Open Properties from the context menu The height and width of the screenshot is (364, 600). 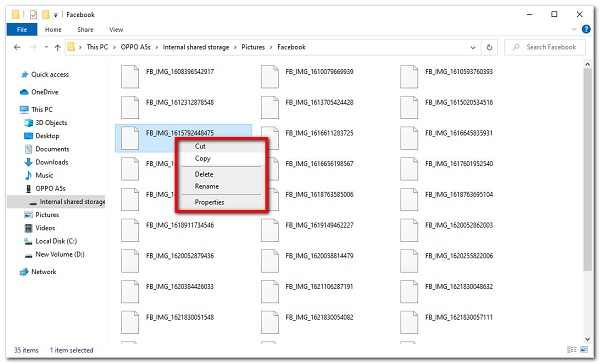coord(222,202)
